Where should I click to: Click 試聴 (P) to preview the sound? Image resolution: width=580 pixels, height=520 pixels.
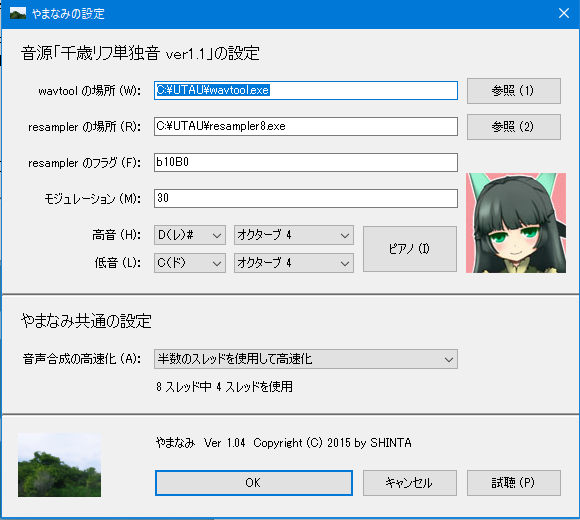pyautogui.click(x=513, y=483)
